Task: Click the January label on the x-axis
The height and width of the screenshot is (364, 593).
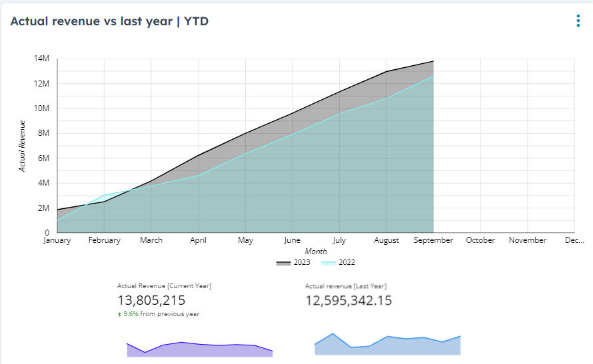Action: [57, 240]
